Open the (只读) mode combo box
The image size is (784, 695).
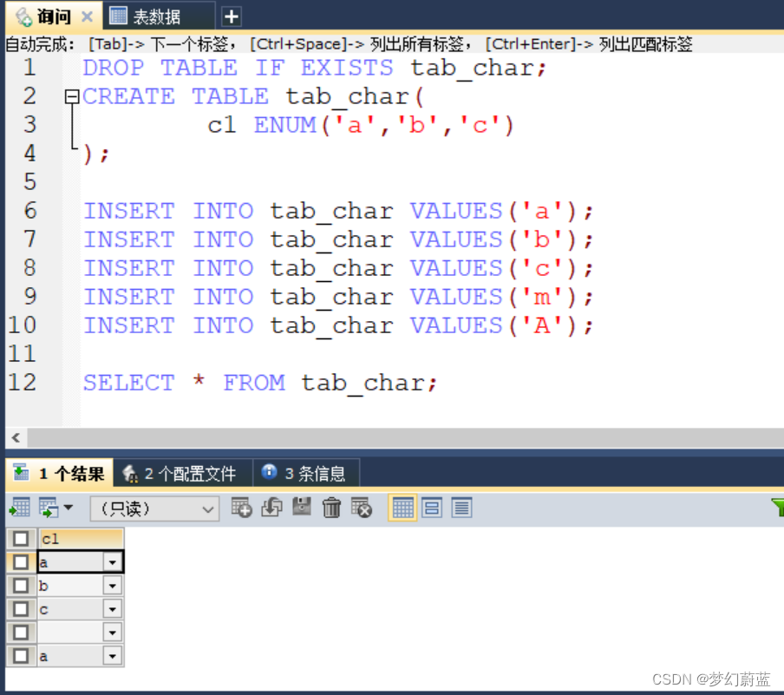(154, 508)
